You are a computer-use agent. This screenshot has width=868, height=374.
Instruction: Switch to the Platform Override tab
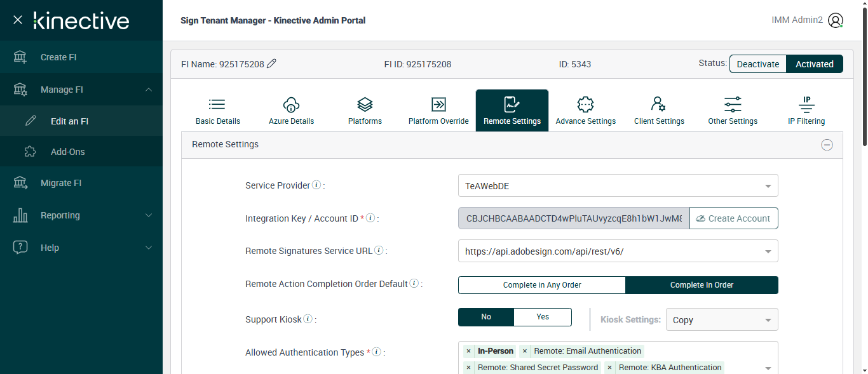(x=438, y=111)
